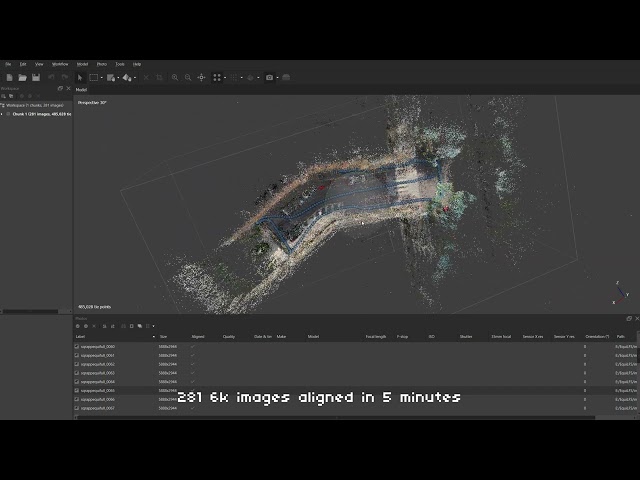
Task: Reset the view with the crosshair icon
Action: pos(201,78)
